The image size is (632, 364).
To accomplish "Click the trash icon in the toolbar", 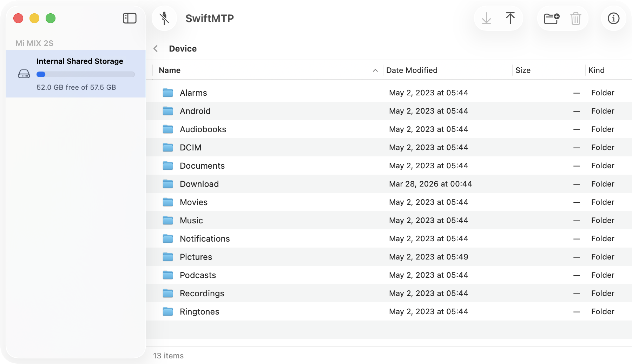I will tap(575, 18).
